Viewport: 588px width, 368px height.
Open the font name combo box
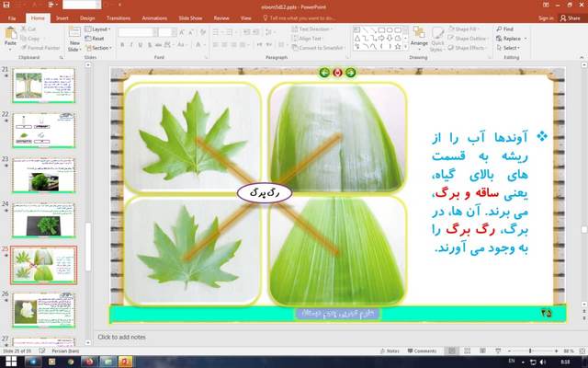click(x=137, y=33)
